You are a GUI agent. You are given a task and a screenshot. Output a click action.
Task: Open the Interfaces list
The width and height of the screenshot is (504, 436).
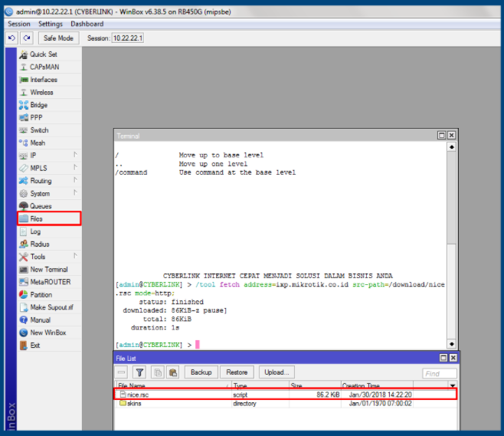(x=49, y=80)
